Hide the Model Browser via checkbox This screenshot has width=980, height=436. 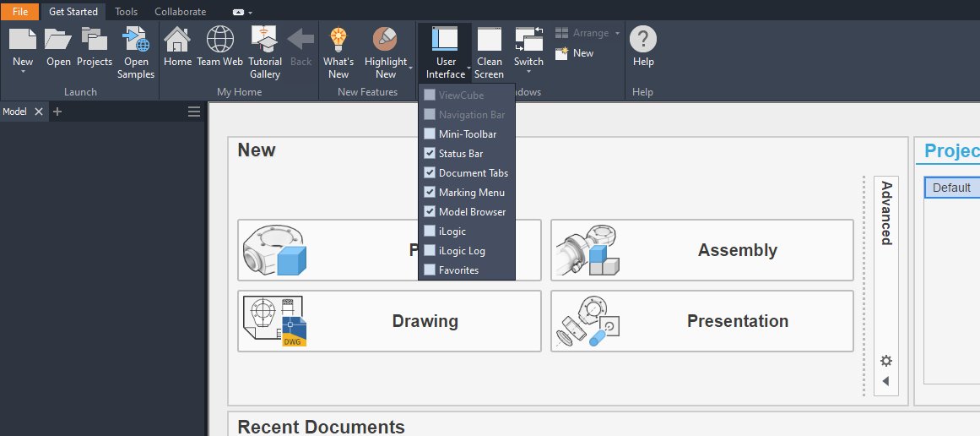(430, 211)
